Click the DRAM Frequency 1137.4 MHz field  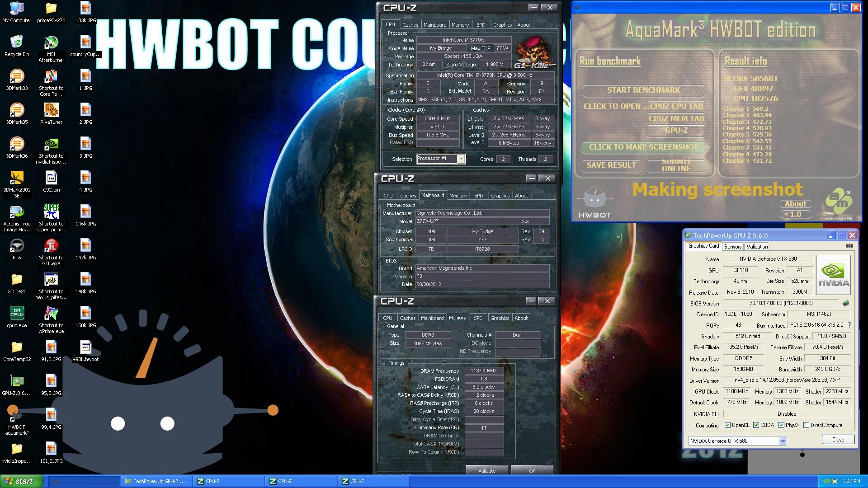[484, 371]
